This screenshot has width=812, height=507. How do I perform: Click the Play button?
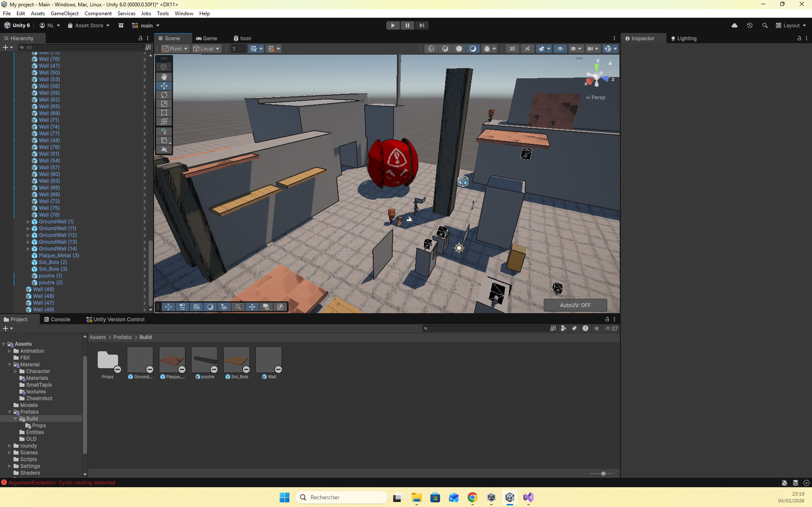click(393, 25)
